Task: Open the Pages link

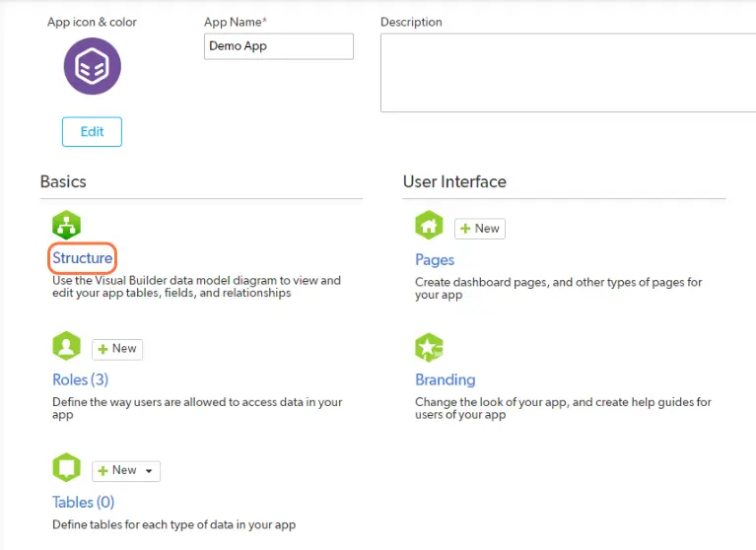Action: 435,260
